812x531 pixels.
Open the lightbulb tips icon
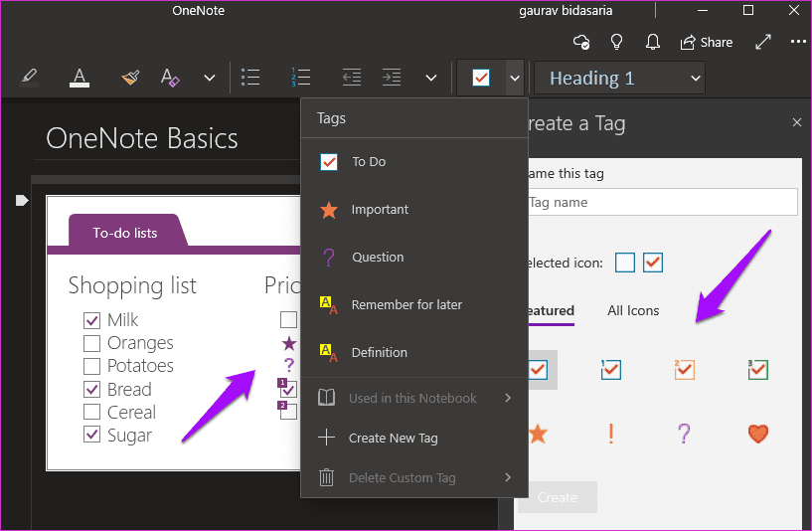616,42
